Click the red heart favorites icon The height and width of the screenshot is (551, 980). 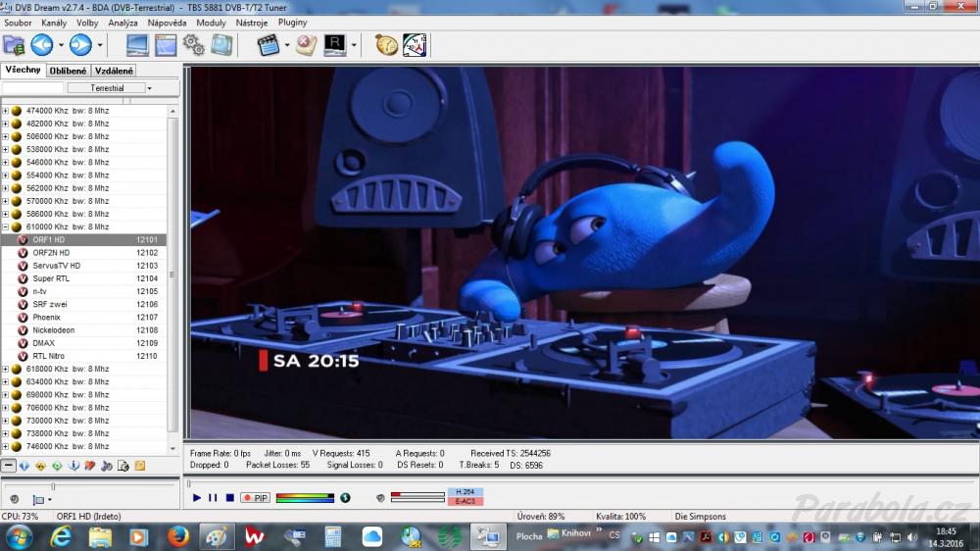click(90, 466)
